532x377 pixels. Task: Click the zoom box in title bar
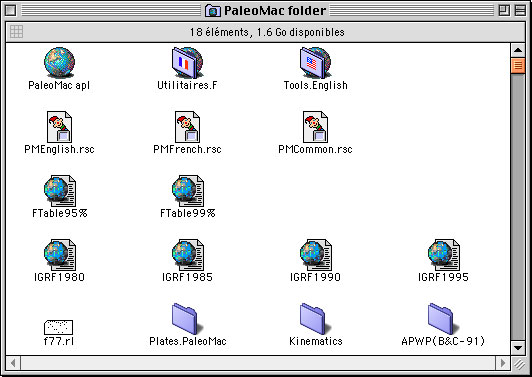pyautogui.click(x=504, y=11)
